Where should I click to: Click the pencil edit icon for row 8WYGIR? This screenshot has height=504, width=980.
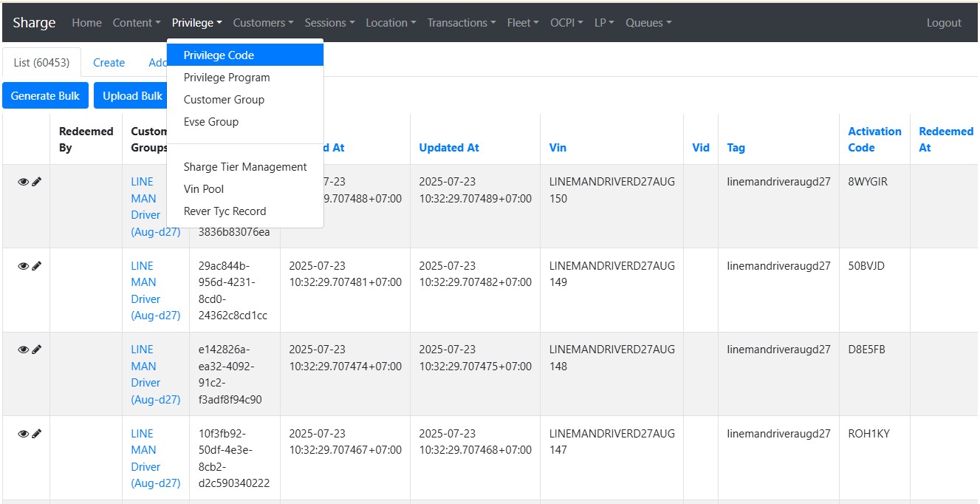coord(36,182)
